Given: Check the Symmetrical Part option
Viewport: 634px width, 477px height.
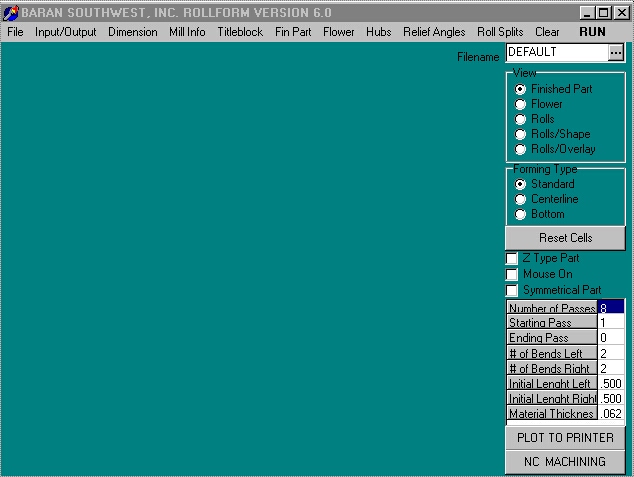Looking at the screenshot, I should click(512, 290).
